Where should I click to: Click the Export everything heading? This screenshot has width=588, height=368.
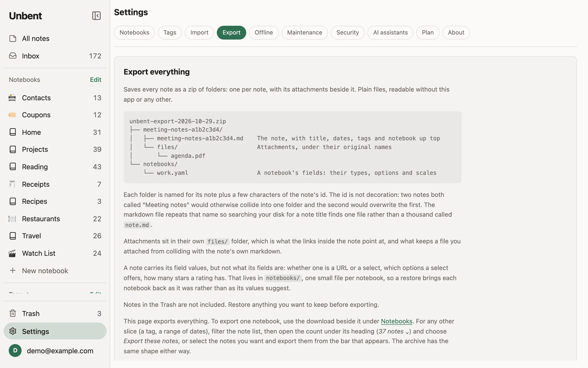tap(156, 72)
